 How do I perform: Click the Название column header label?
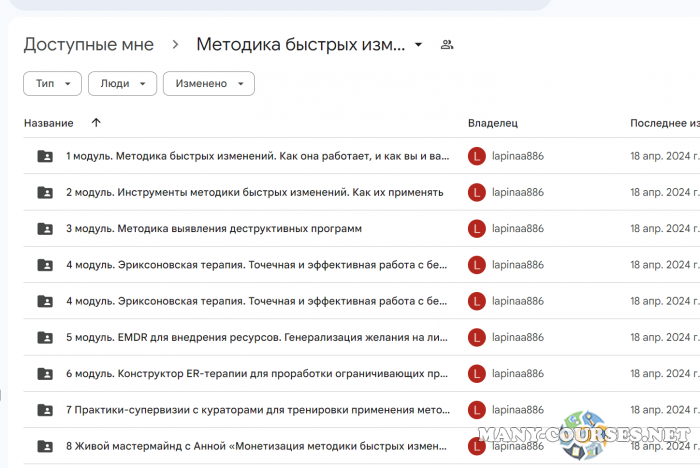[48, 123]
